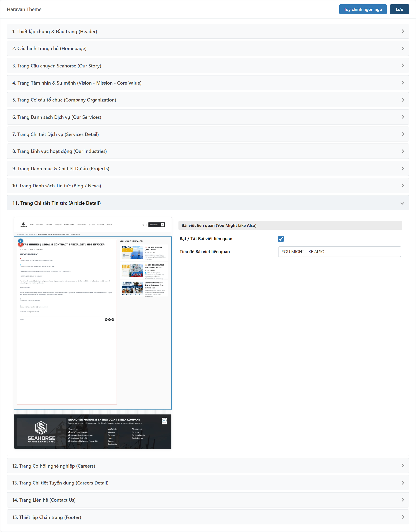Expand section 12 Cơ hội nghề nghiệp
416x532 pixels.
[x=208, y=466]
